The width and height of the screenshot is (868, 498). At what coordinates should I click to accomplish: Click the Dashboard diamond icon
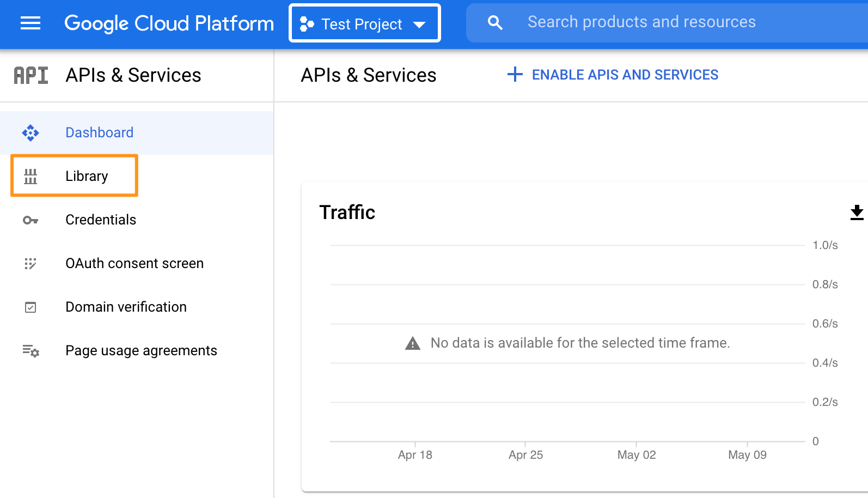click(x=30, y=133)
